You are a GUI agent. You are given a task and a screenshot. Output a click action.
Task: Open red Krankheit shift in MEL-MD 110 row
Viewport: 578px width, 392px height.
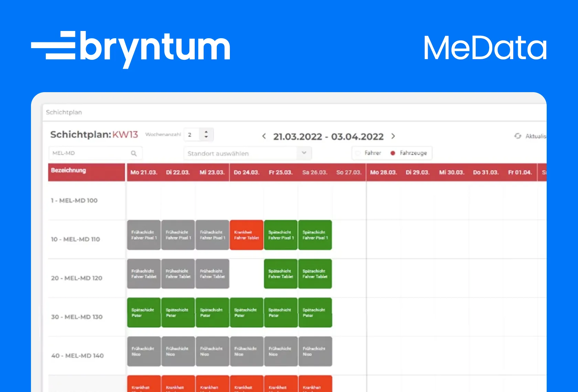(x=246, y=235)
